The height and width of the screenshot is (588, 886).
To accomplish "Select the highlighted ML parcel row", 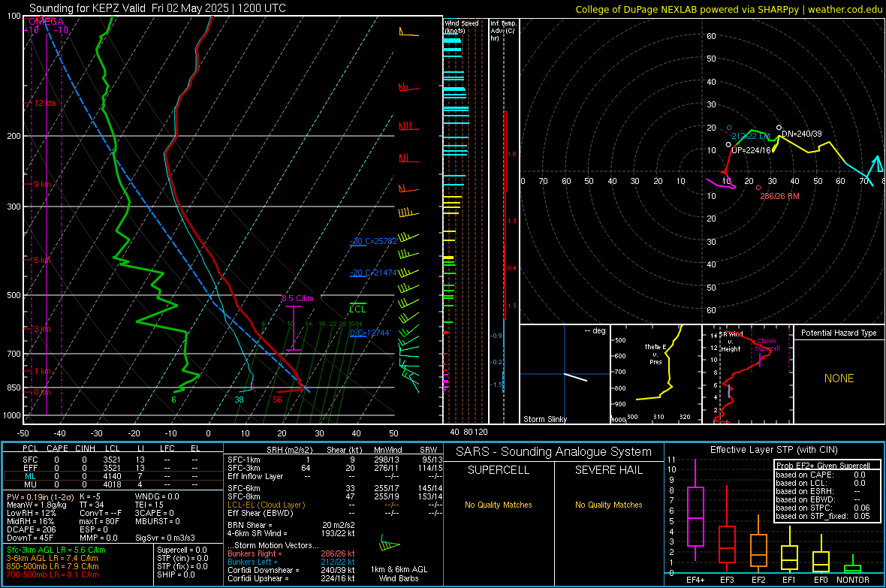I will pyautogui.click(x=112, y=476).
